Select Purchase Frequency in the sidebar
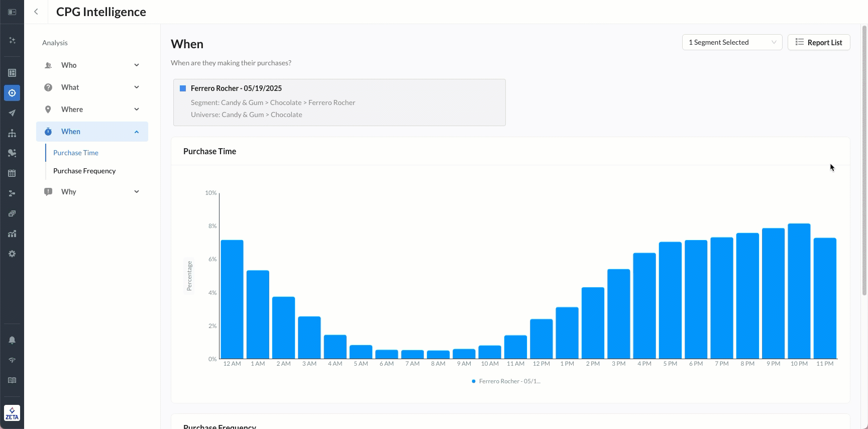The image size is (868, 429). [84, 171]
